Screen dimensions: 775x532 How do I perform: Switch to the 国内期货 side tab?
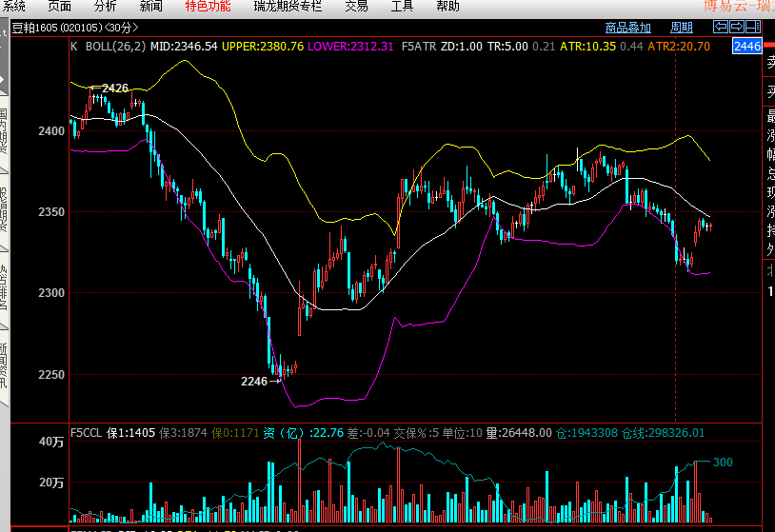4,131
